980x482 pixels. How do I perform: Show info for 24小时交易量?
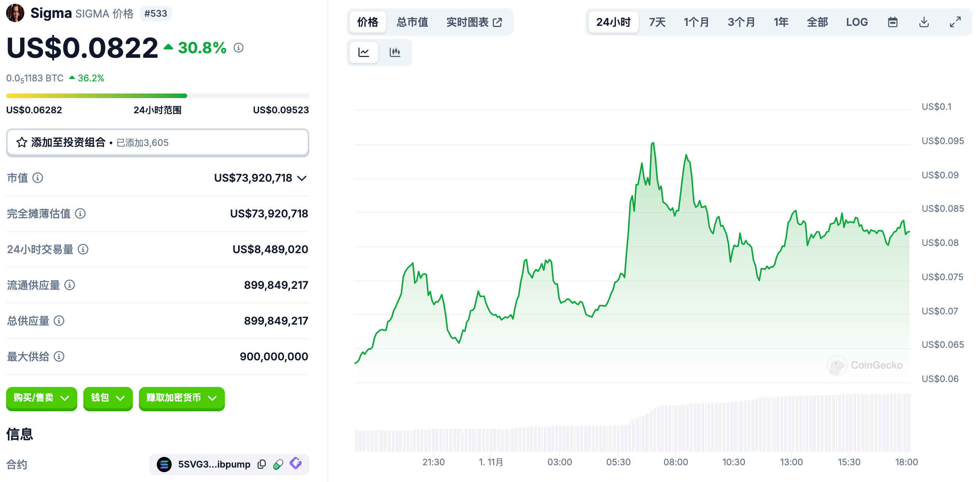tap(83, 249)
